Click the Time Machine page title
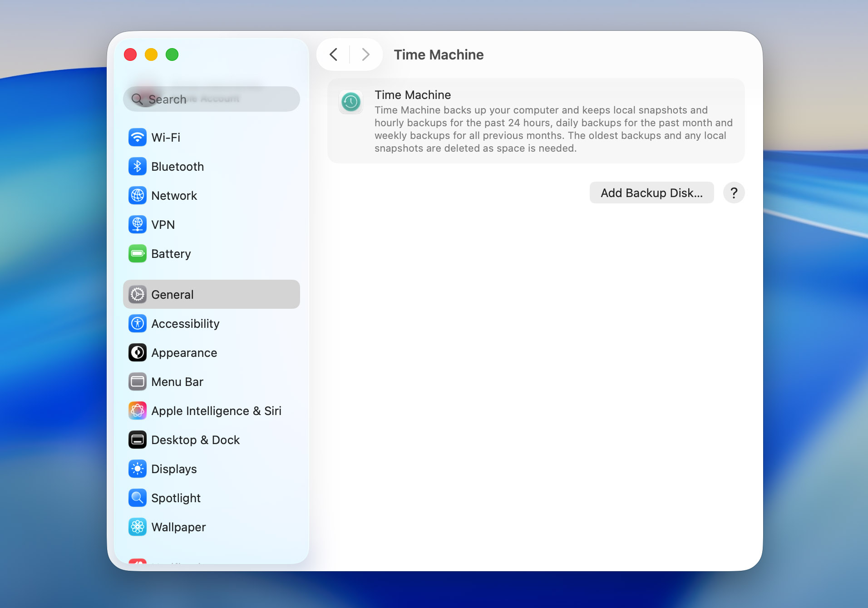868x608 pixels. [439, 54]
